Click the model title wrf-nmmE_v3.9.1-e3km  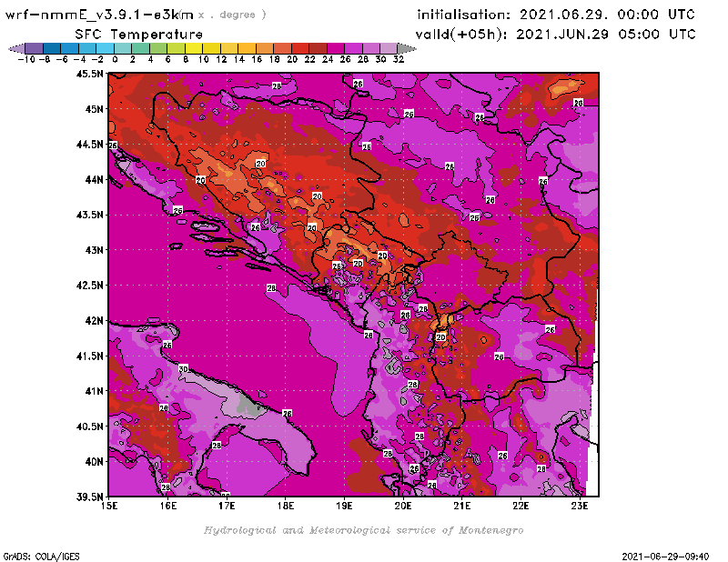click(99, 15)
